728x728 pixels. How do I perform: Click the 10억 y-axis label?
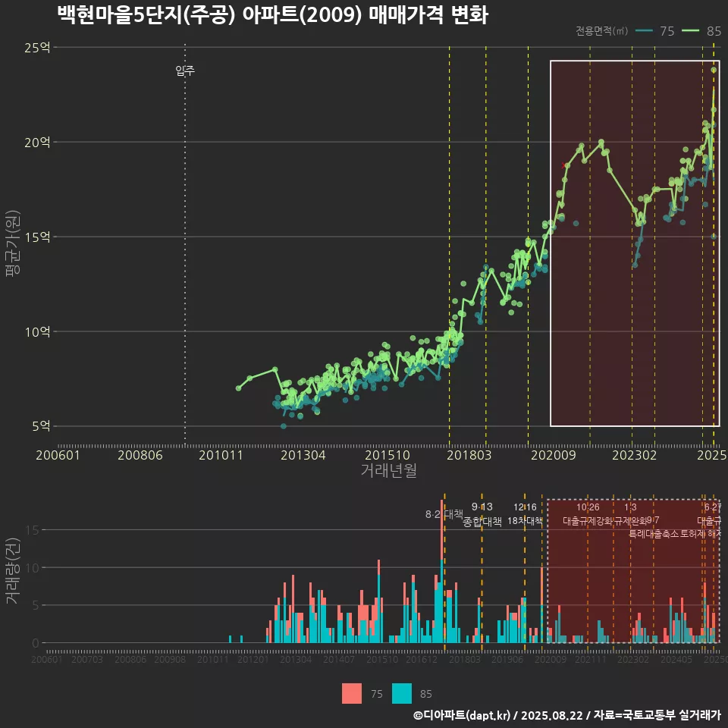click(37, 331)
